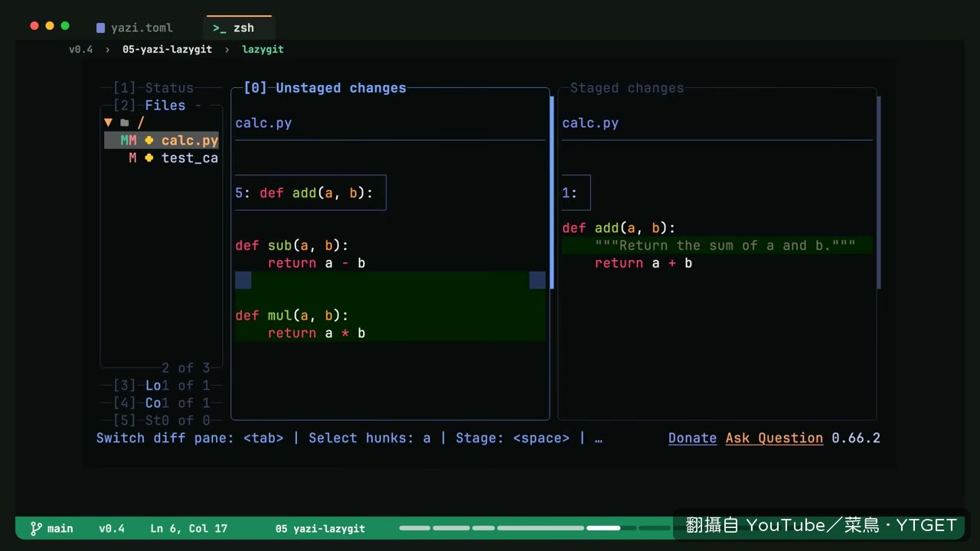Open the [5] St panel
This screenshot has width=980, height=551.
point(137,421)
